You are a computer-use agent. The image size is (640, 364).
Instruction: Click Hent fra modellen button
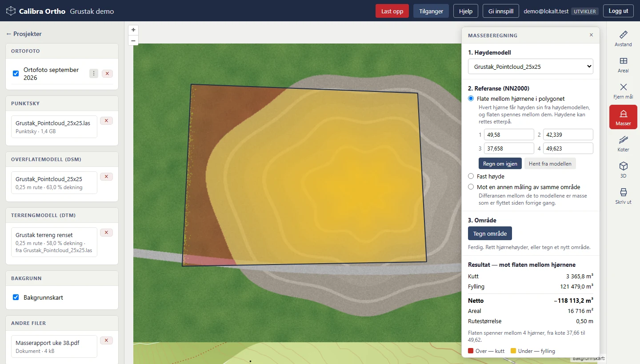(x=550, y=163)
